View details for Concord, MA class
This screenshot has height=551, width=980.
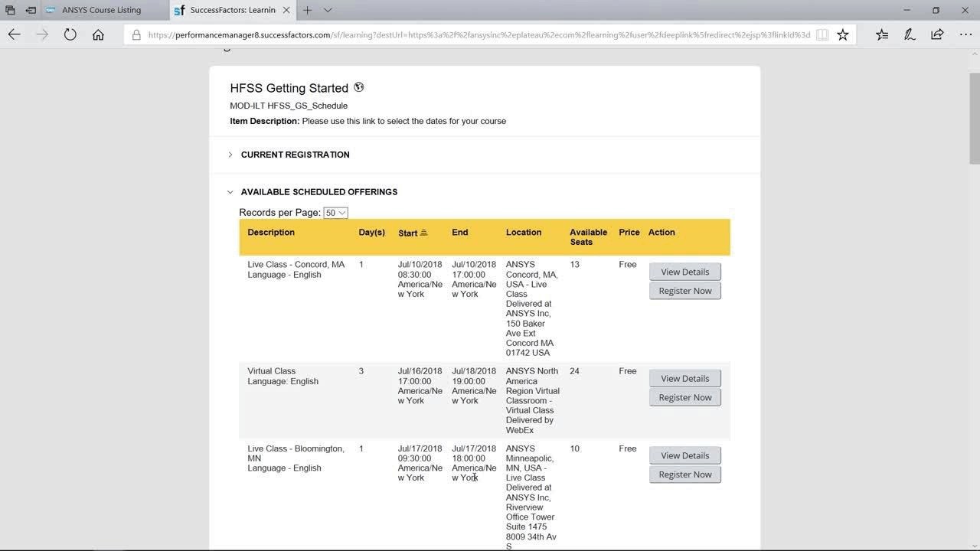tap(685, 272)
